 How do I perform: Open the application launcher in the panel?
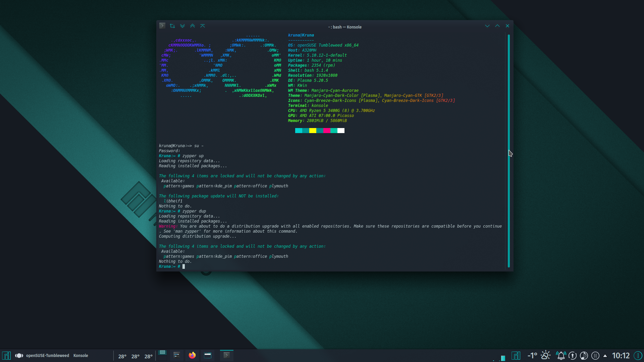point(6,356)
